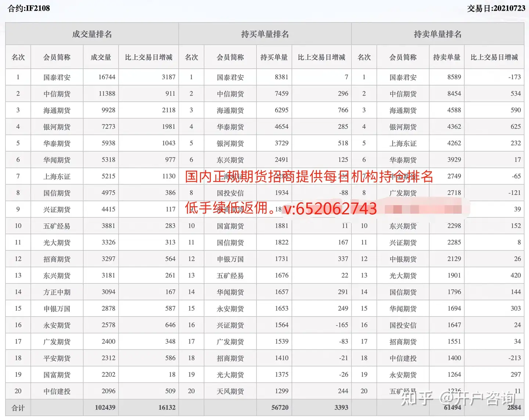This screenshot has width=529, height=420.
Task: Select the short position change -121
Action: tap(515, 193)
